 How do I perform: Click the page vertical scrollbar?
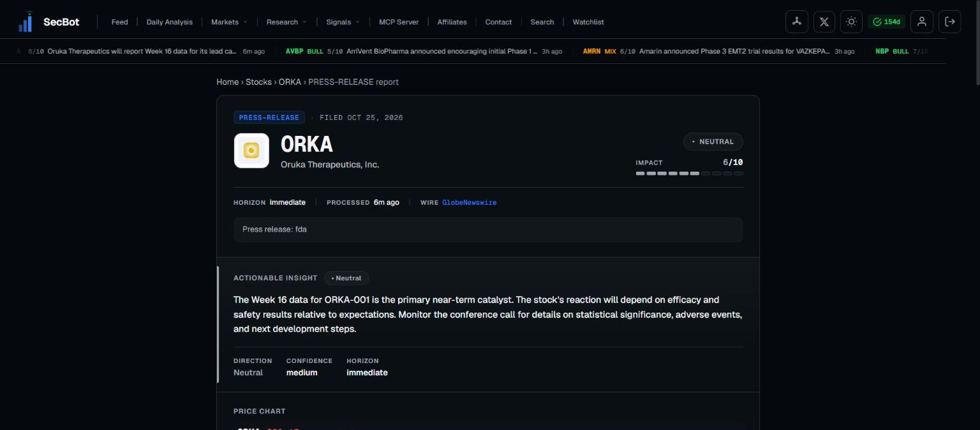click(x=976, y=43)
